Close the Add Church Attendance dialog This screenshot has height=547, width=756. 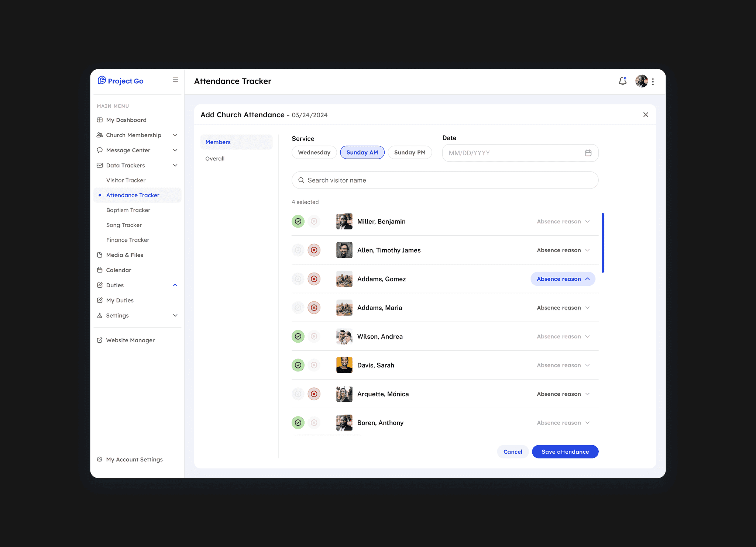pos(646,115)
